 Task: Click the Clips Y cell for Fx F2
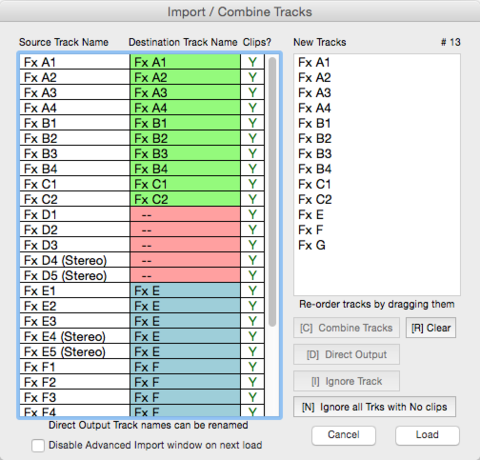253,382
